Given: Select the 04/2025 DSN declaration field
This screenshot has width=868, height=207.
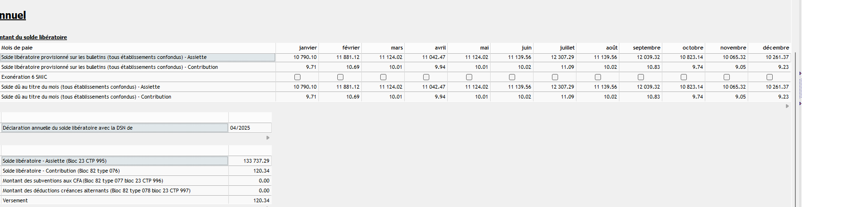Looking at the screenshot, I should coord(250,128).
